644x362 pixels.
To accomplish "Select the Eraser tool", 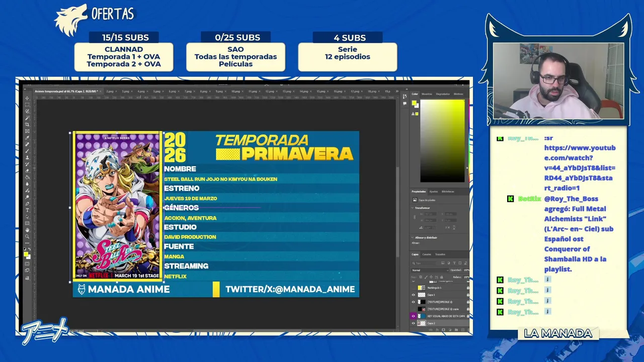I will pos(27,171).
